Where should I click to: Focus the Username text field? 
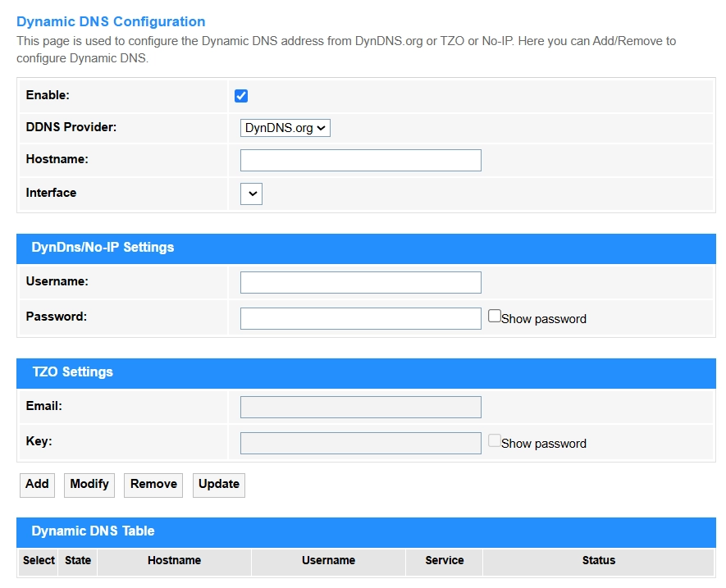coord(360,282)
